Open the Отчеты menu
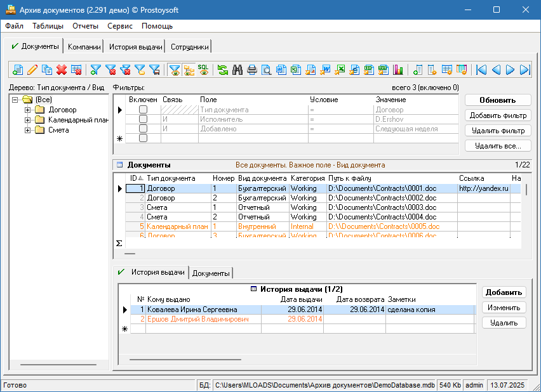This screenshot has height=392, width=541. click(x=85, y=26)
